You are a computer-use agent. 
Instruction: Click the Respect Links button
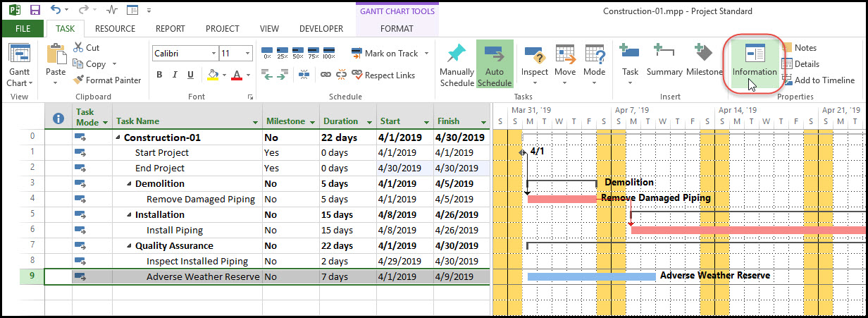[x=383, y=75]
